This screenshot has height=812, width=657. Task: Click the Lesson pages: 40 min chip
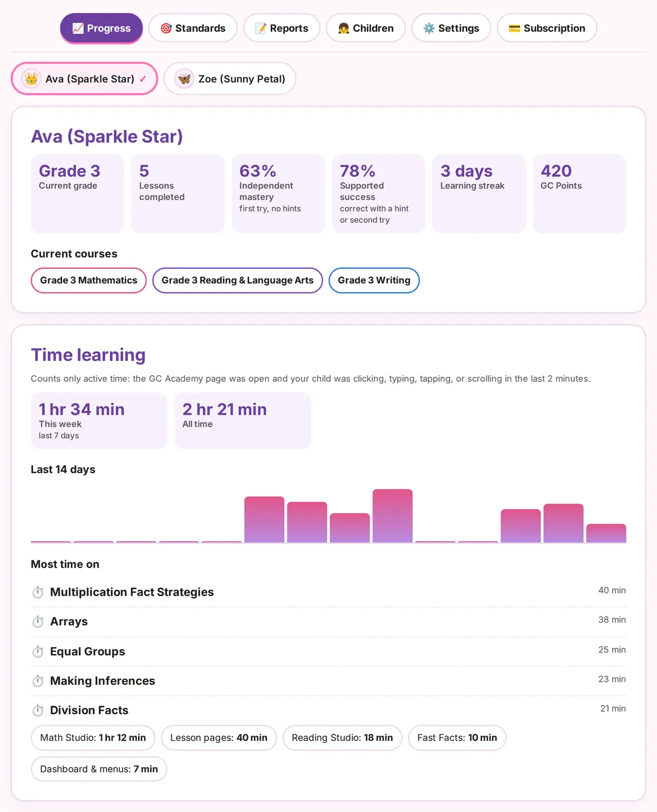[x=219, y=738]
